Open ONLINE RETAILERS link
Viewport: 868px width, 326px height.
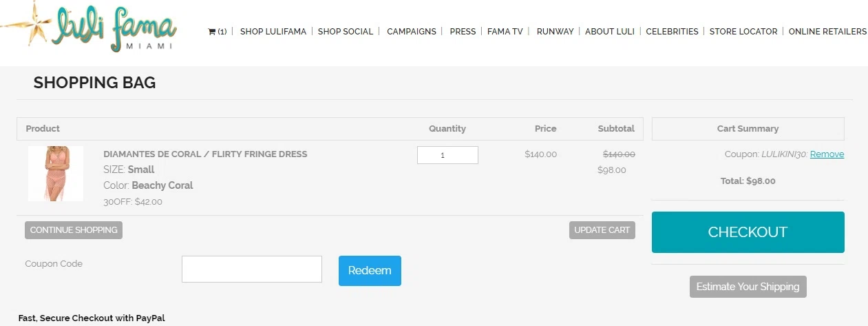coord(827,32)
